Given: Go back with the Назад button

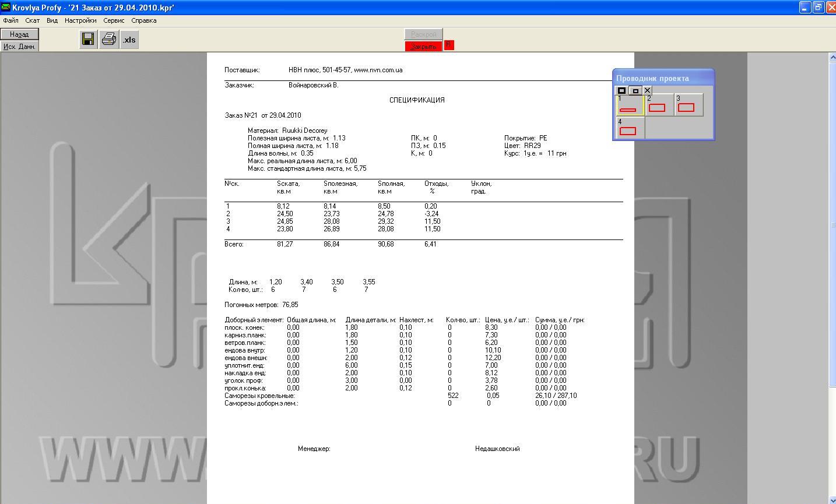Looking at the screenshot, I should [x=19, y=34].
